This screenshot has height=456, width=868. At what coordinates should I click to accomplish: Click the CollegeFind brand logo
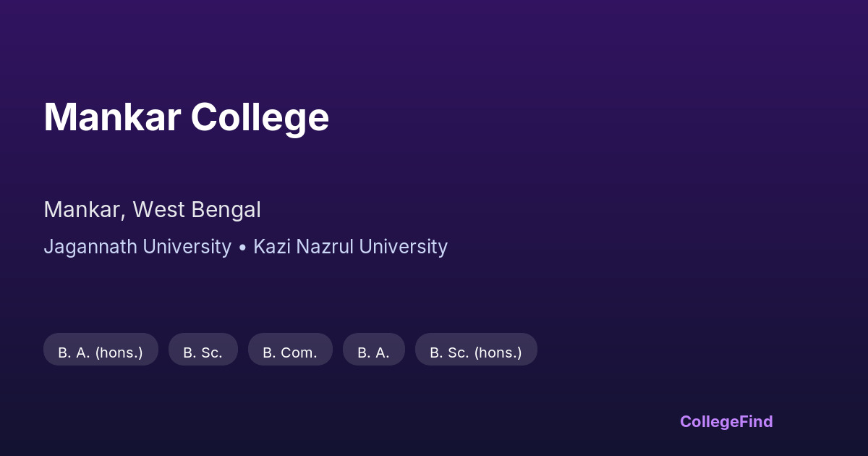point(726,421)
